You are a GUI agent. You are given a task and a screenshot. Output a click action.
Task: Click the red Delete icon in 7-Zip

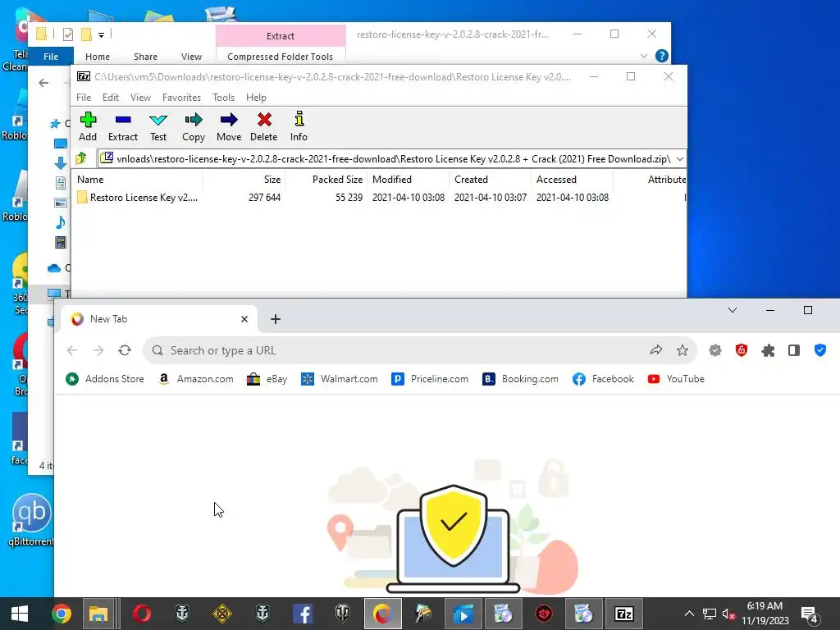pyautogui.click(x=263, y=127)
